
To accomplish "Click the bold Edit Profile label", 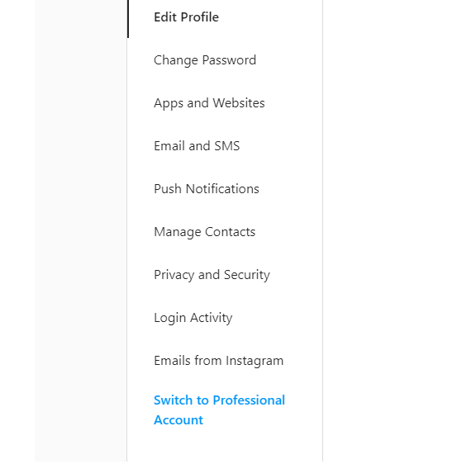I will (186, 17).
